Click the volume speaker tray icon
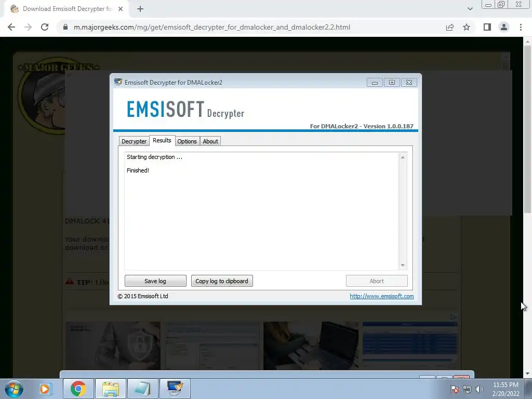 point(480,389)
